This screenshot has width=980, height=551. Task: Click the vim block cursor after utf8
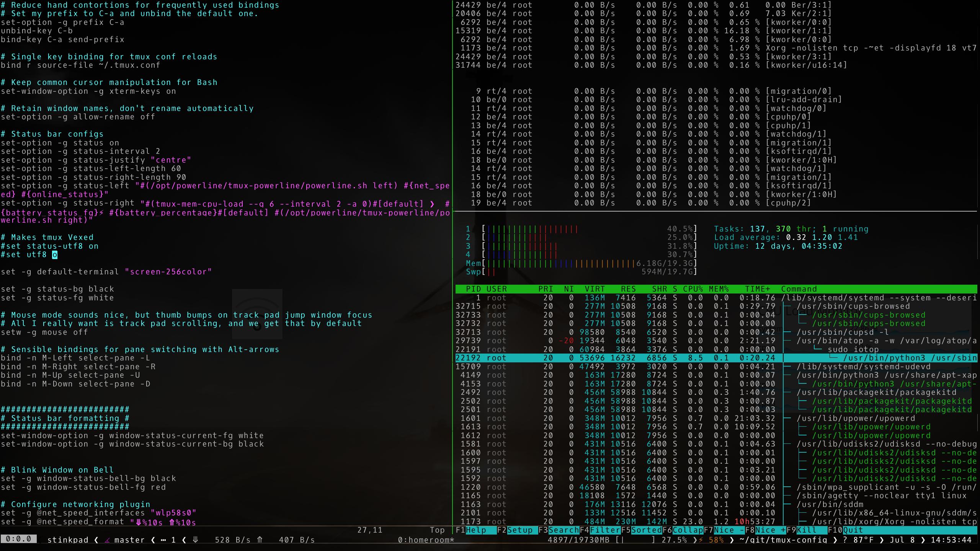(x=55, y=255)
